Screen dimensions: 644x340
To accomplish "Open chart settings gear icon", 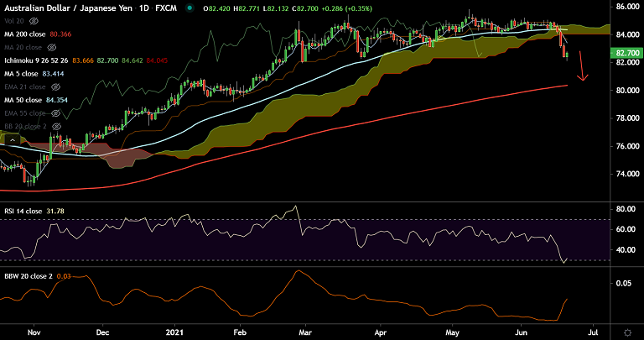I will point(627,332).
